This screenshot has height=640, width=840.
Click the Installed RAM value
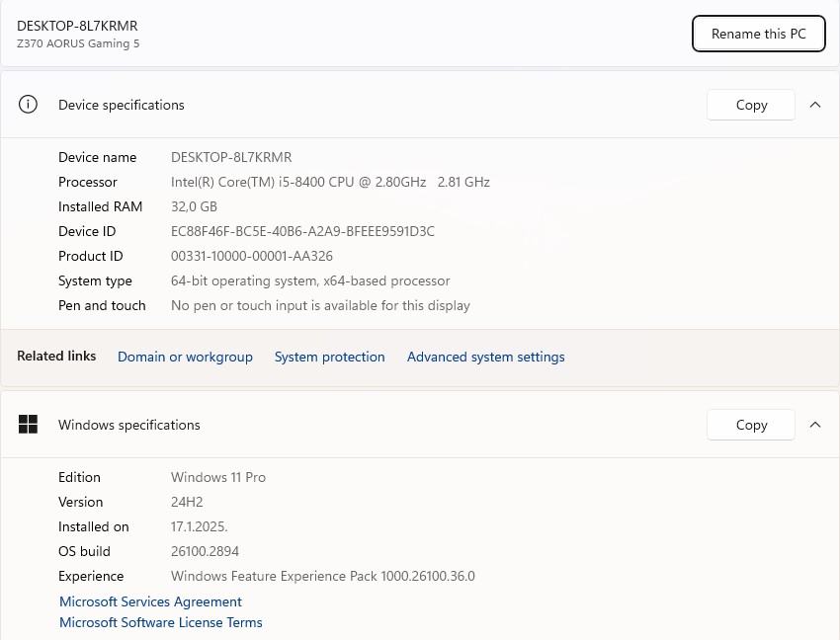tap(194, 206)
